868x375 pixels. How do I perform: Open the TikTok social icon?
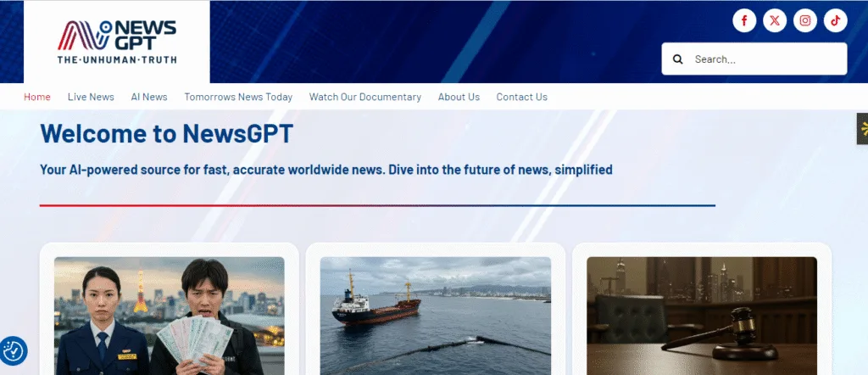835,20
